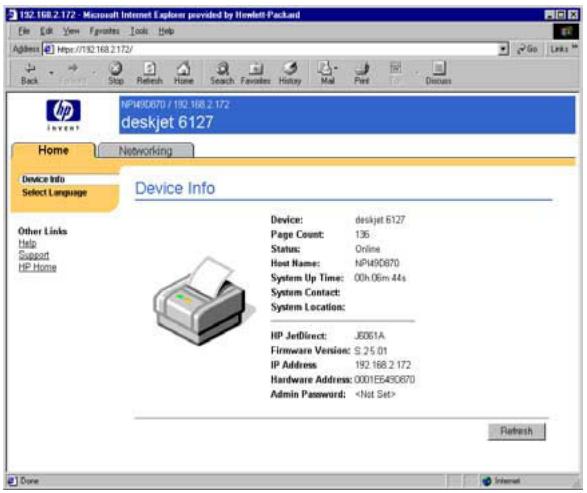The image size is (587, 493).
Task: Click the Firmware Version value S.25.01
Action: tap(370, 351)
